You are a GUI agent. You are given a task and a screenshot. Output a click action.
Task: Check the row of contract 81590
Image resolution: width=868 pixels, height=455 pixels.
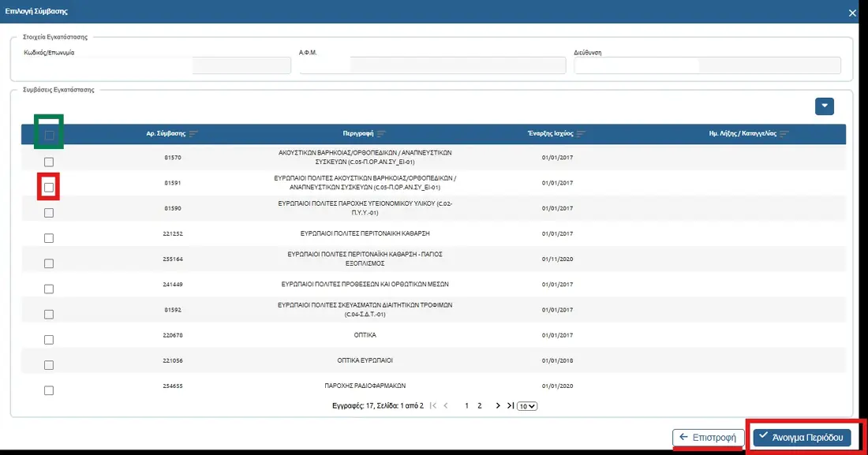[49, 213]
